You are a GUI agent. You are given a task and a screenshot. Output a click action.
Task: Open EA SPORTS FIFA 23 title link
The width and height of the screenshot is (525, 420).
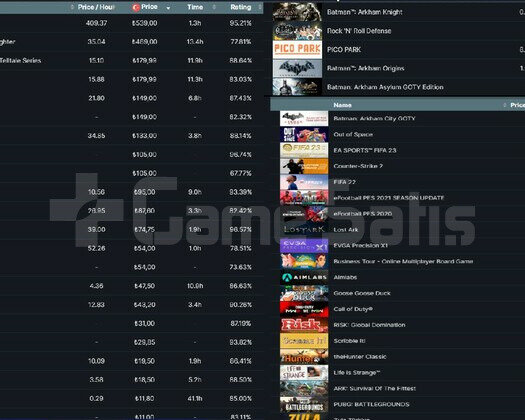tap(365, 150)
